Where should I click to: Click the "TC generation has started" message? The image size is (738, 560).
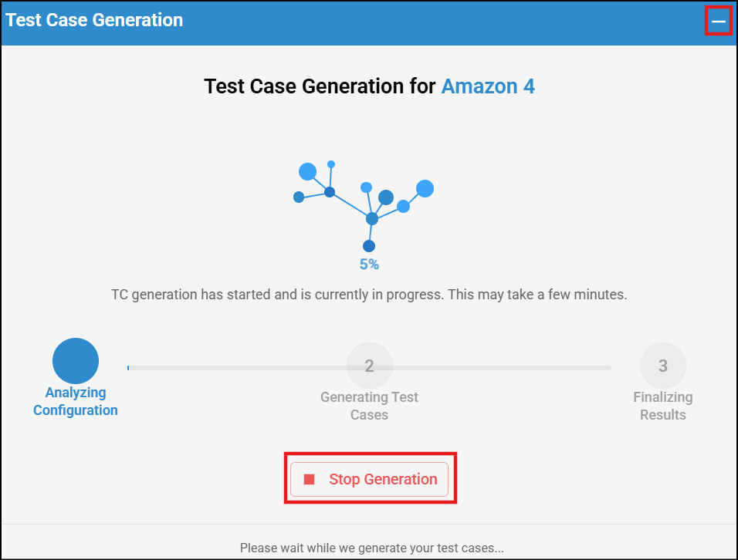click(x=369, y=295)
